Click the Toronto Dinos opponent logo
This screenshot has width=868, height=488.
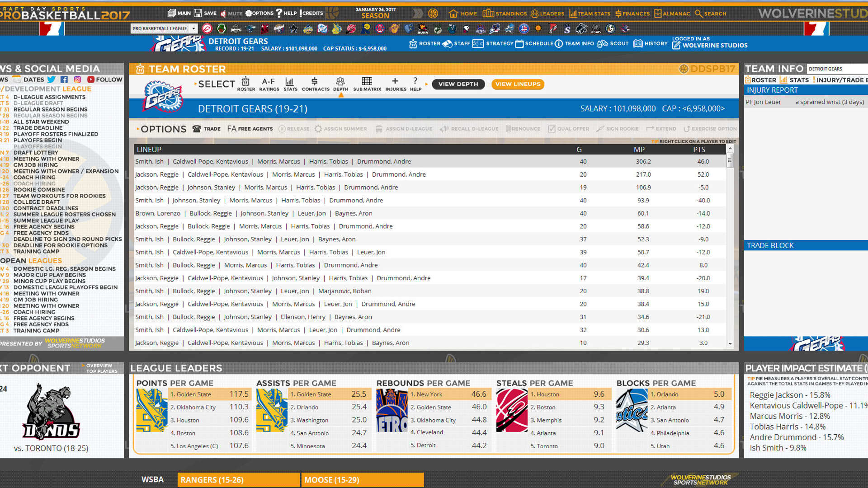click(x=52, y=411)
